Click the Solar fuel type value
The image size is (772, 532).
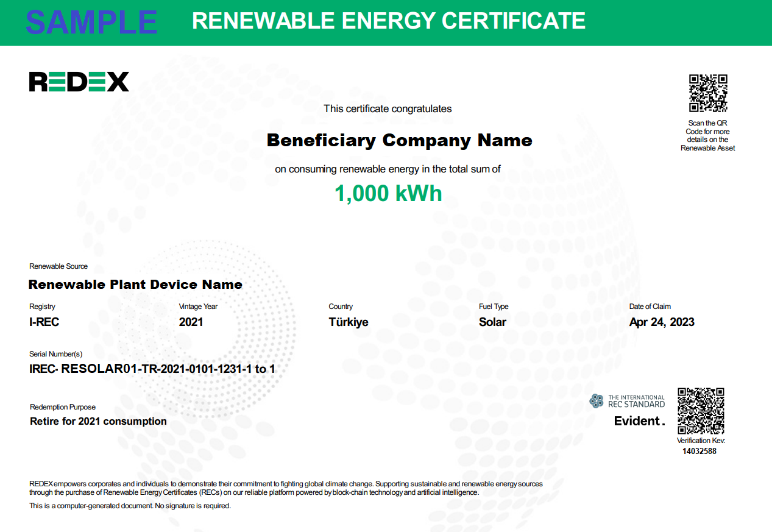pos(492,322)
